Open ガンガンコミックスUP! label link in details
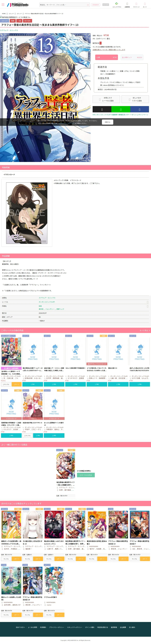151x644 pixels. (47, 302)
